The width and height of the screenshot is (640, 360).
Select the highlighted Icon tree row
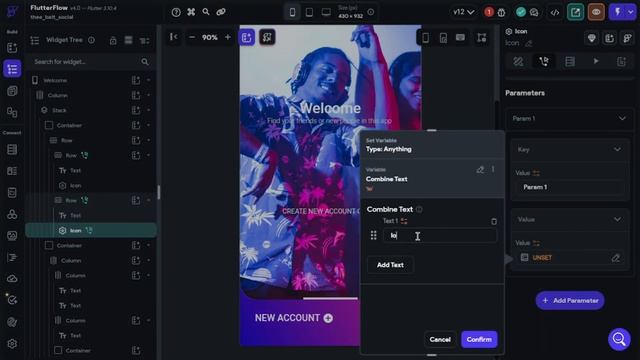tap(91, 231)
